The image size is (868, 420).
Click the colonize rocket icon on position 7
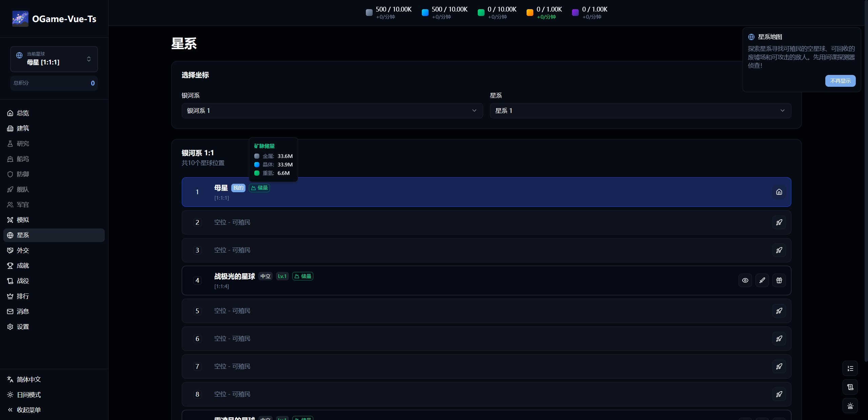[779, 366]
